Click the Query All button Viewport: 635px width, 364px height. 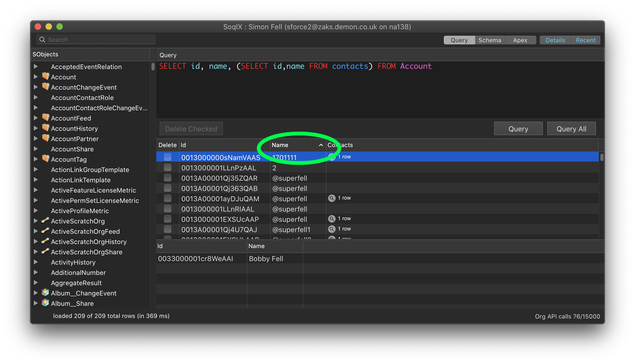(572, 129)
